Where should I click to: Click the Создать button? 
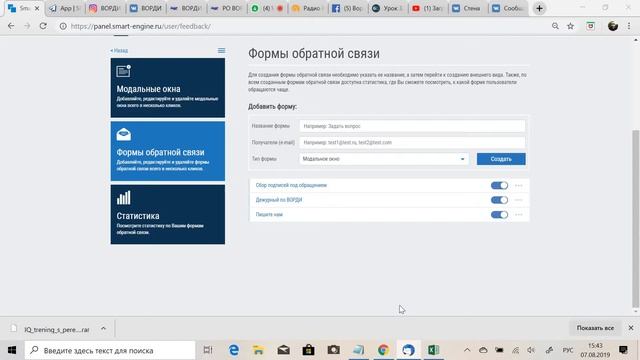point(501,159)
